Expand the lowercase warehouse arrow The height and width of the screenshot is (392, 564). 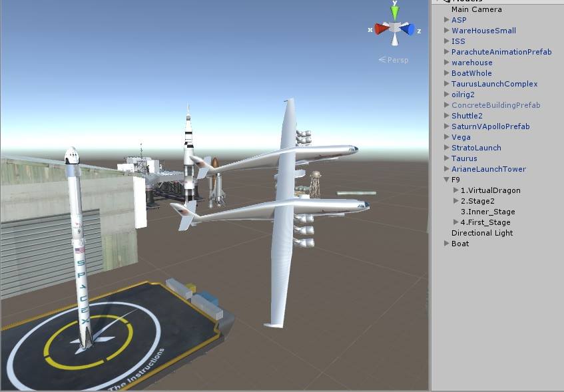446,62
